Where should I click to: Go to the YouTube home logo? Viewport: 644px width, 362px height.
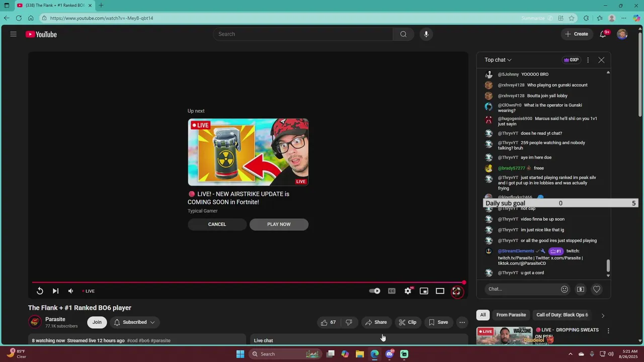41,34
